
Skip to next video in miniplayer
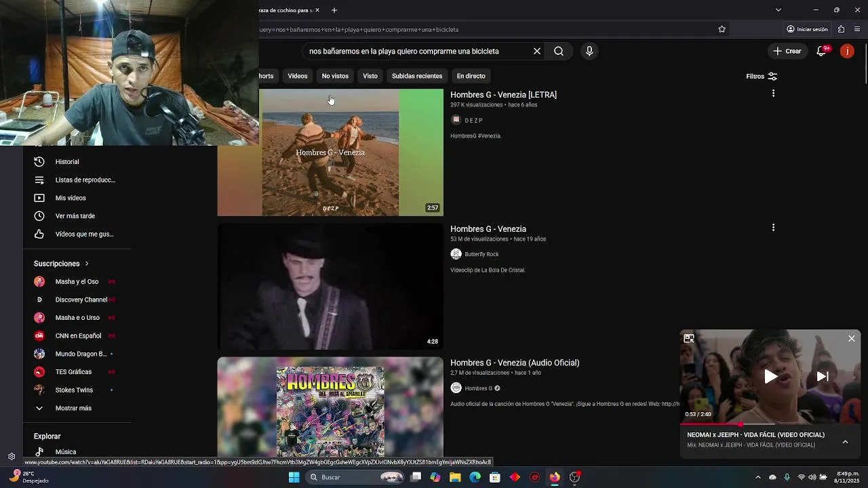pos(823,377)
